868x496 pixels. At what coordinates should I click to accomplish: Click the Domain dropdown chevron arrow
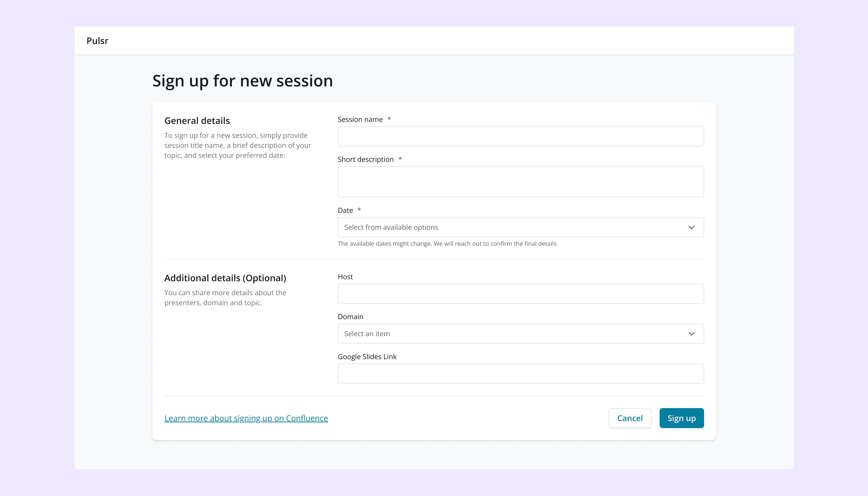[691, 333]
